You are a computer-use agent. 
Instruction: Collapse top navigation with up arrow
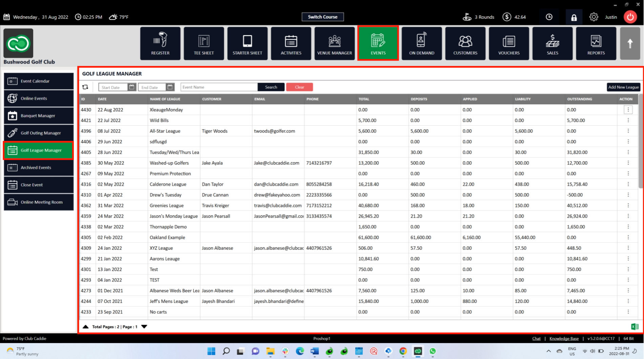[x=630, y=44]
